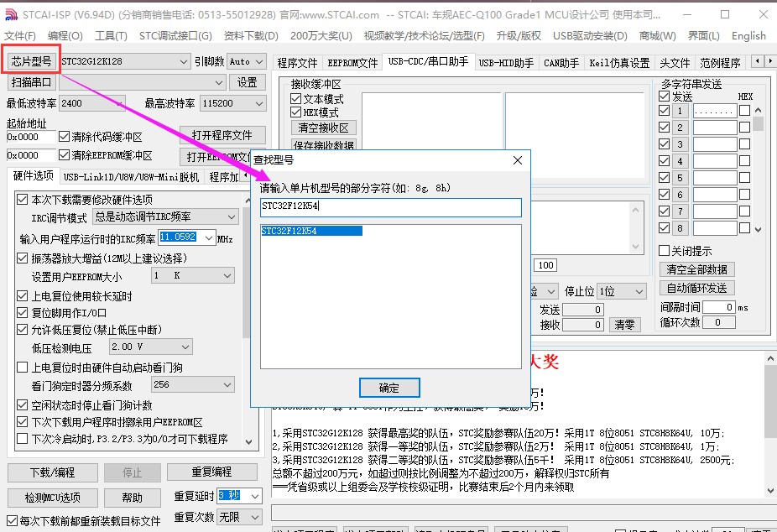The height and width of the screenshot is (532, 777).
Task: Toggle 每次下载前都重新装载目标文件 checkbox
Action: click(x=13, y=520)
